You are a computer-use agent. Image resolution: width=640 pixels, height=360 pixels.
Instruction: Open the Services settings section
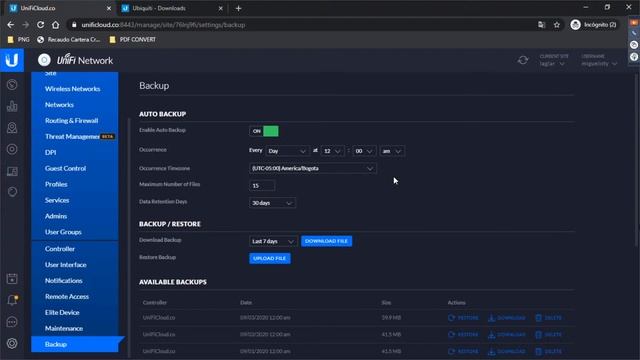[x=57, y=200]
